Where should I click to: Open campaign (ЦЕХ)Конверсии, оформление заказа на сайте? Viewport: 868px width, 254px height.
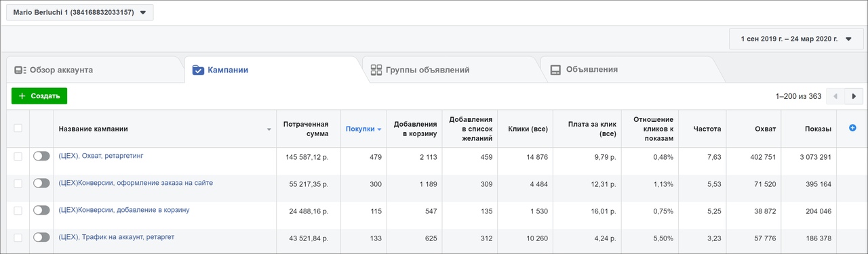coord(136,183)
